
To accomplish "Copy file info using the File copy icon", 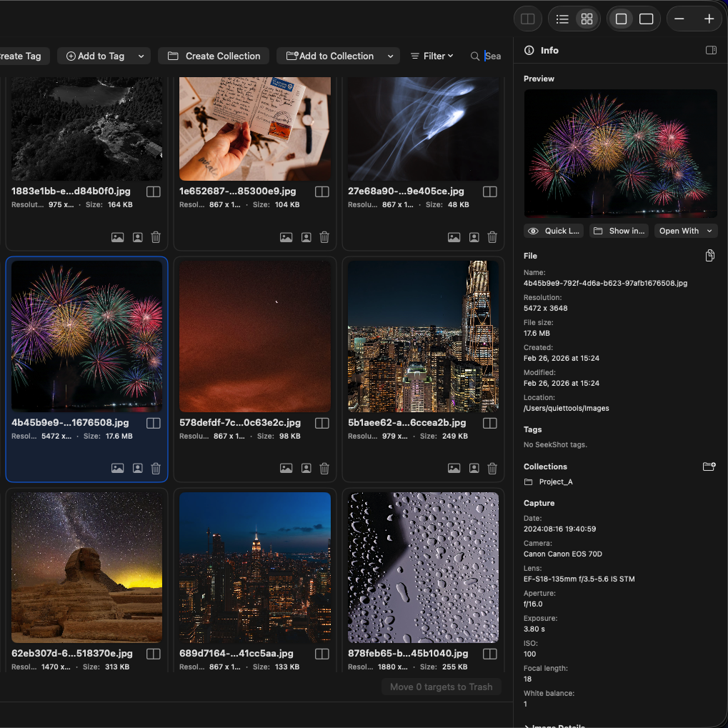I will 709,256.
